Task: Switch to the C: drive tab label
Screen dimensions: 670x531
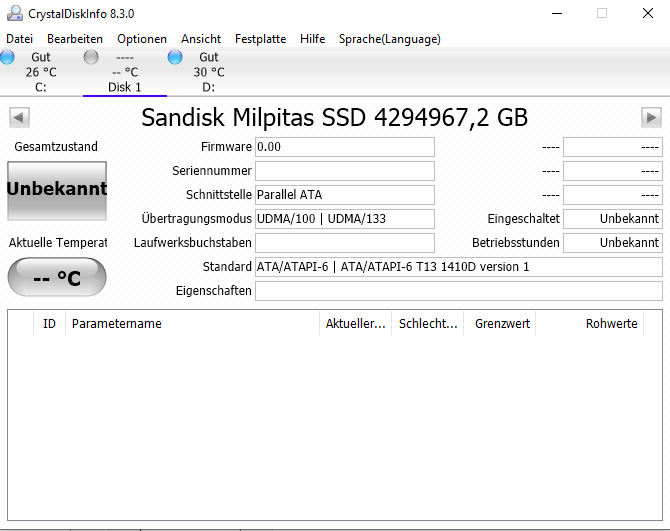Action: tap(41, 87)
